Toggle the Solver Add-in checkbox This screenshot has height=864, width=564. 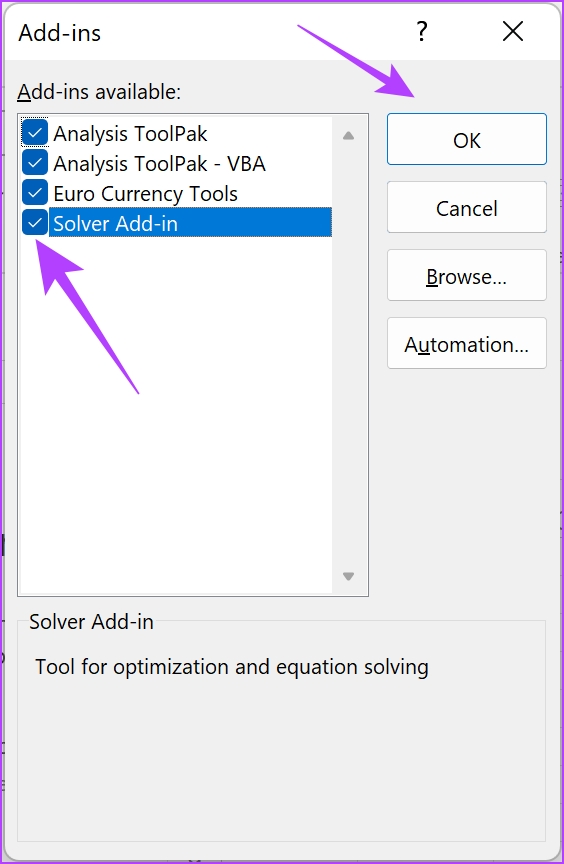(x=35, y=223)
